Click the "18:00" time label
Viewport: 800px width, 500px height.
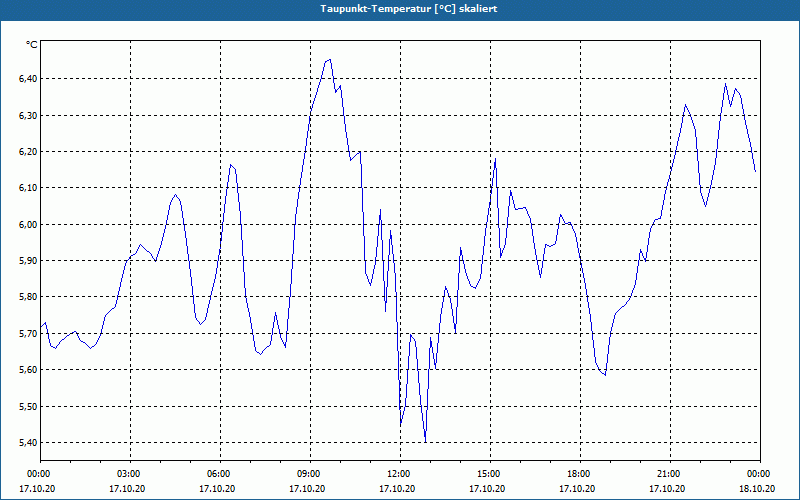(x=578, y=474)
